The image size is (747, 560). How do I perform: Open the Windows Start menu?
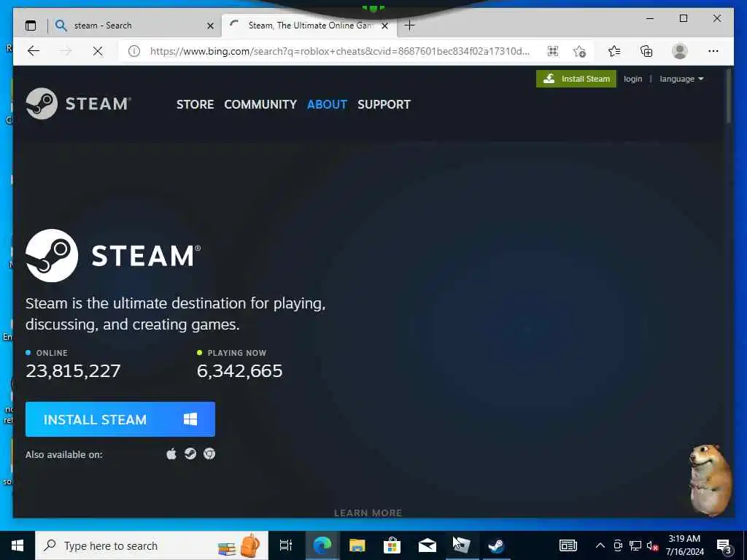[18, 545]
